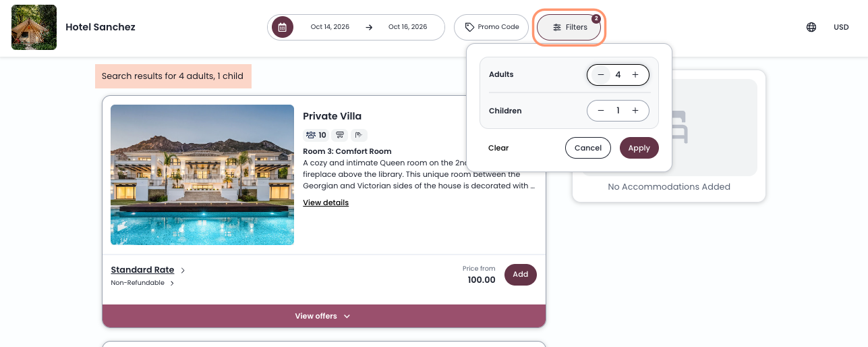Toggle the Filters button
868x347 pixels.
[569, 27]
